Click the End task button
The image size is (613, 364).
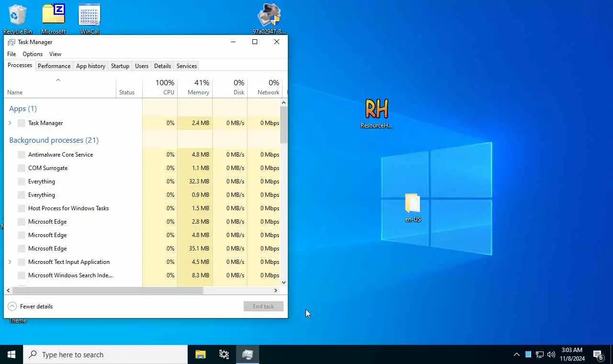tap(263, 307)
